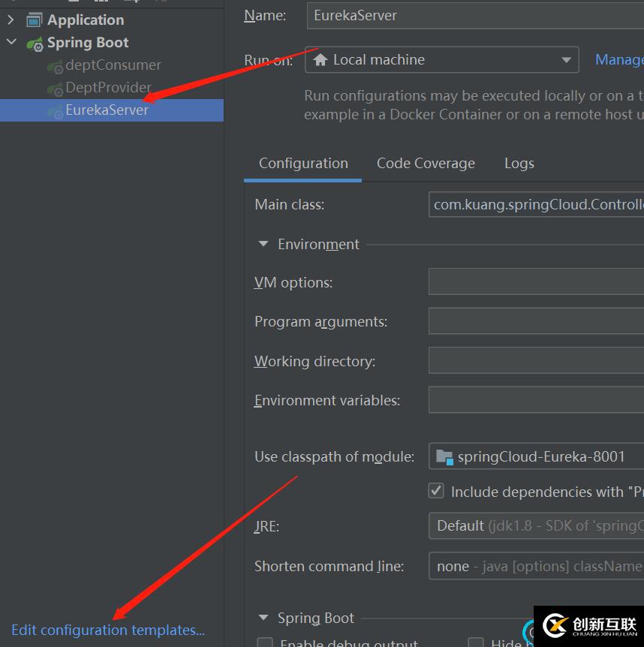644x647 pixels.
Task: Select the Spring Boot group label
Action: (88, 43)
